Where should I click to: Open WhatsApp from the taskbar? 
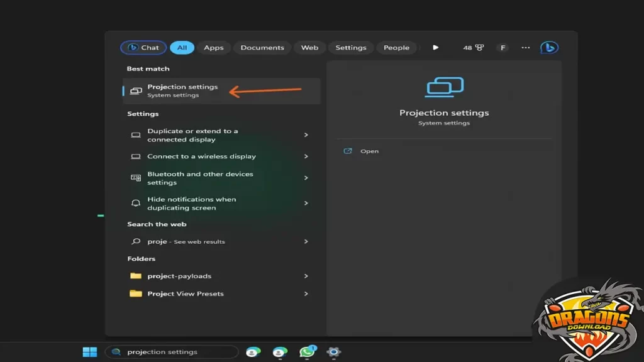307,352
